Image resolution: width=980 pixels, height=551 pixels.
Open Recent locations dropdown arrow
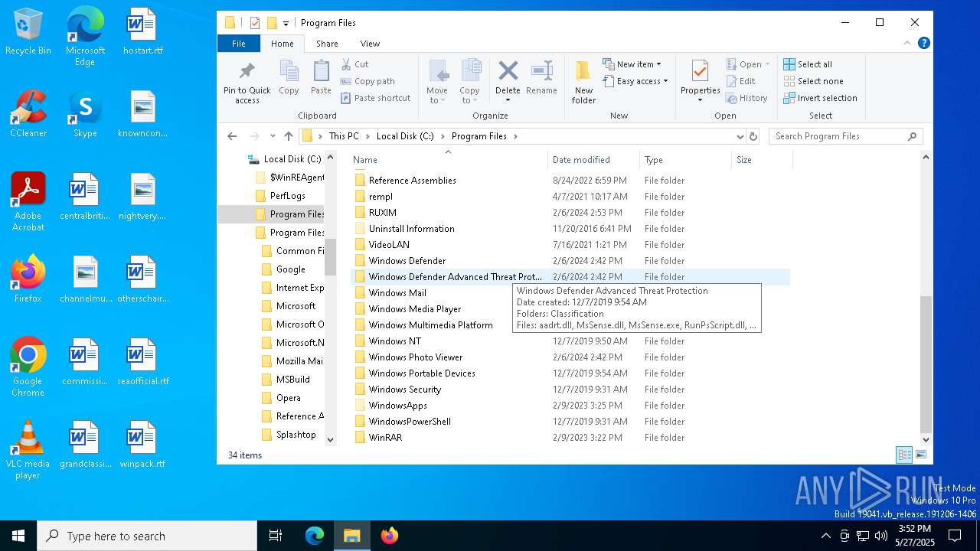(272, 136)
